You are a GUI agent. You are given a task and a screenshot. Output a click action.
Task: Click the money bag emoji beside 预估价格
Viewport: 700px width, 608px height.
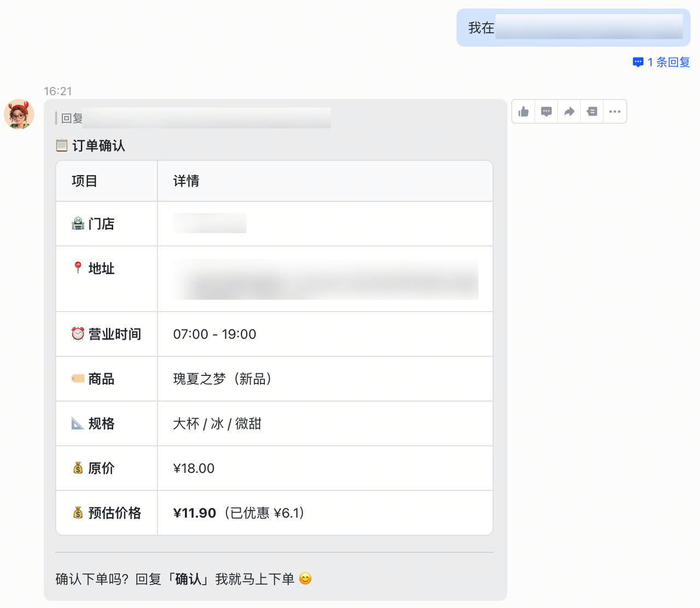point(78,513)
